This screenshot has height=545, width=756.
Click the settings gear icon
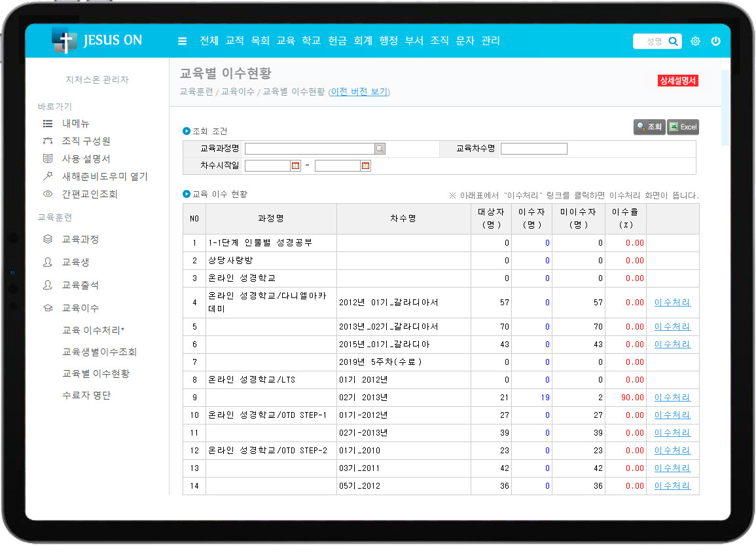point(695,41)
